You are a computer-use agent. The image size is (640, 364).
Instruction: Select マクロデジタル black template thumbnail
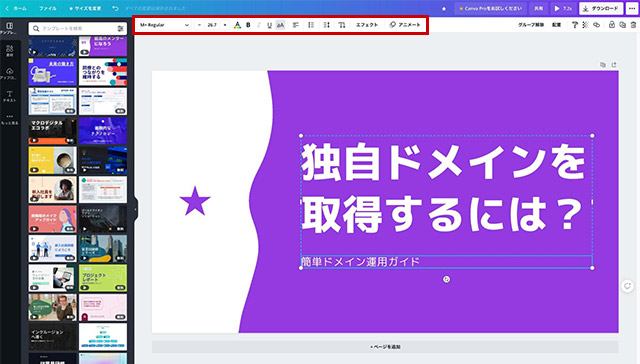coord(53,131)
